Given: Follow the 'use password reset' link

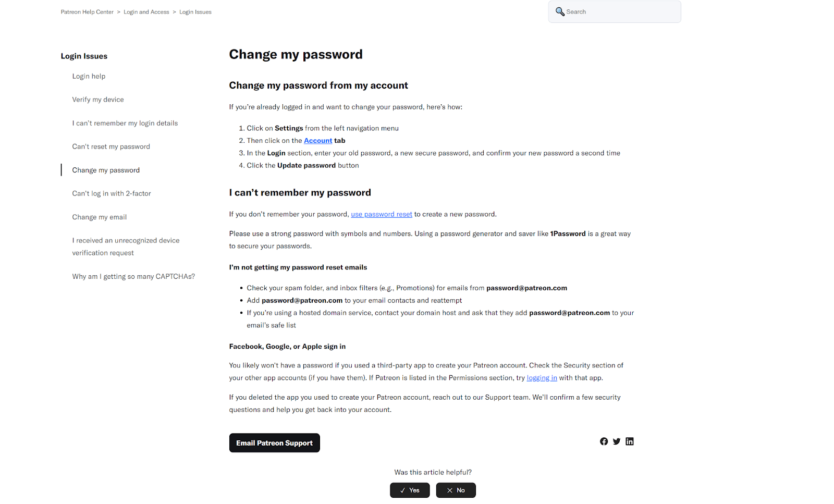Looking at the screenshot, I should pos(382,214).
